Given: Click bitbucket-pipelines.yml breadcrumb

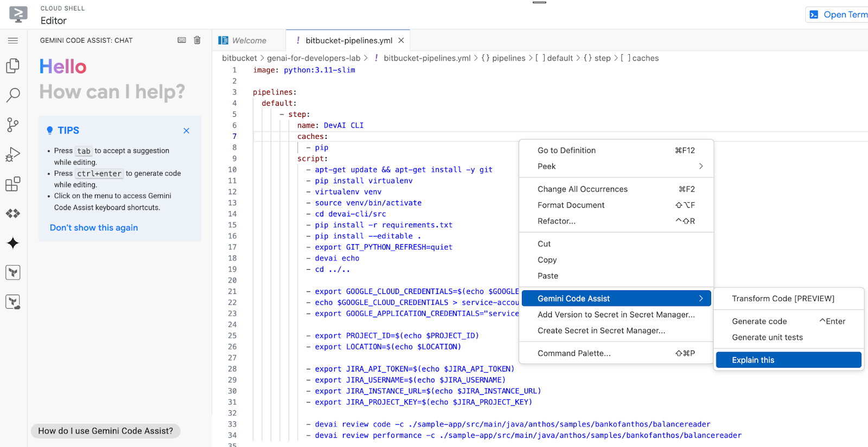Looking at the screenshot, I should [427, 58].
